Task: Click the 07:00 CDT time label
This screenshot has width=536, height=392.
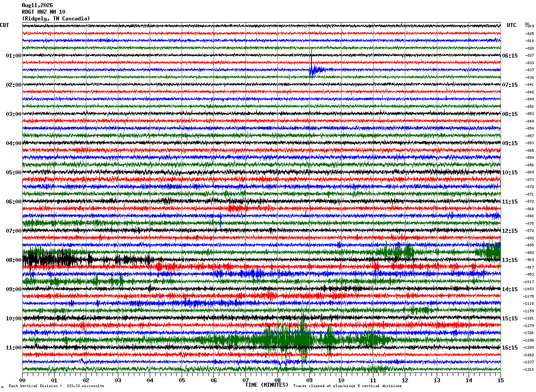Action: point(14,231)
